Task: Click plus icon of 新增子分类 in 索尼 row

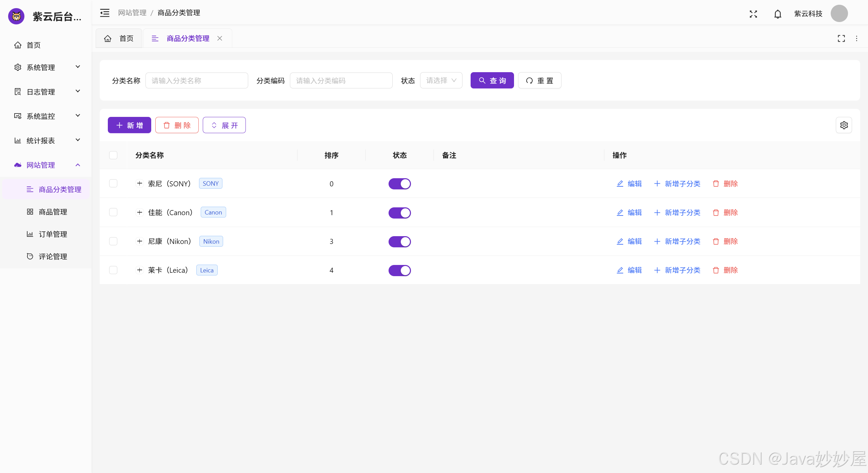Action: 657,184
